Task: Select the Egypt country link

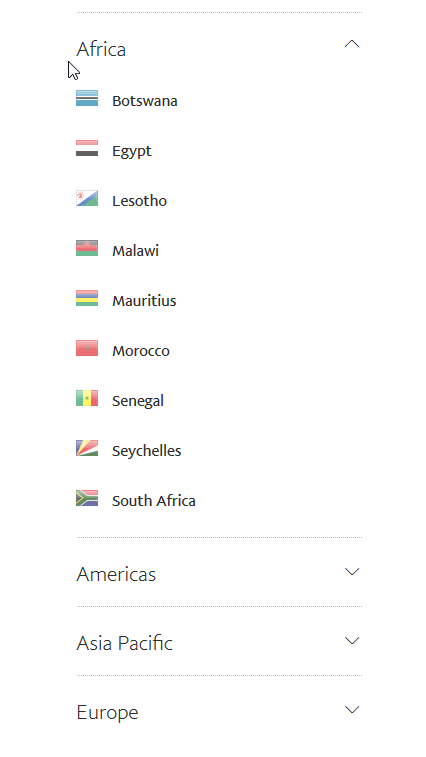Action: 132,151
